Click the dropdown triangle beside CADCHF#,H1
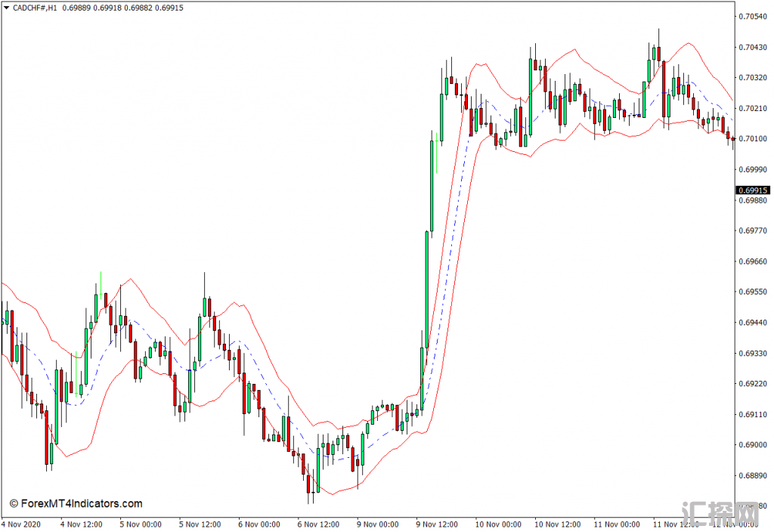 6,8
